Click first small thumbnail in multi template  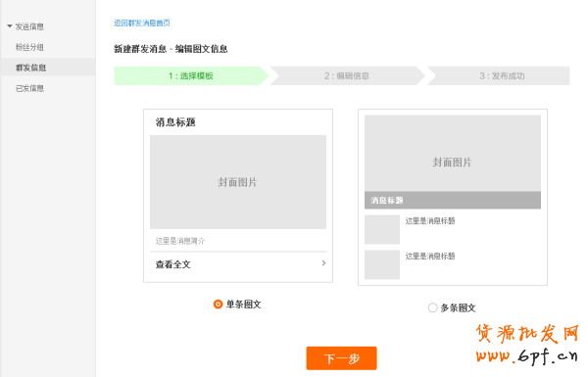(382, 229)
